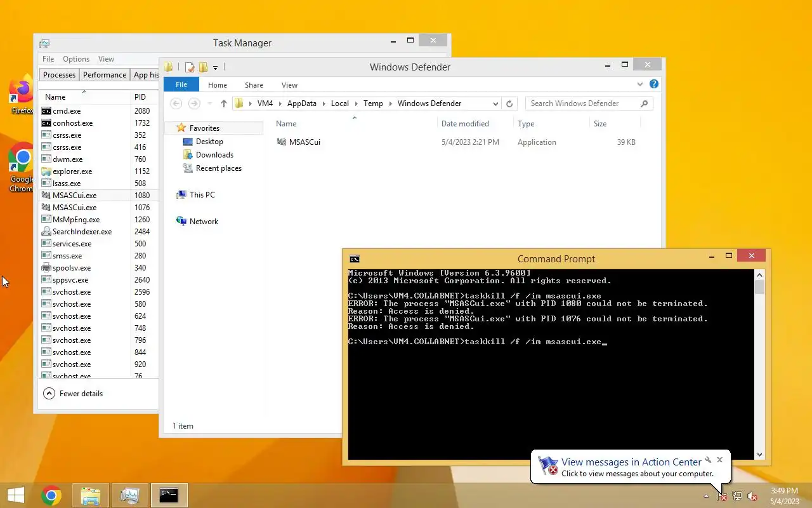Image resolution: width=812 pixels, height=508 pixels.
Task: Click Explorer help question mark icon
Action: click(x=654, y=84)
